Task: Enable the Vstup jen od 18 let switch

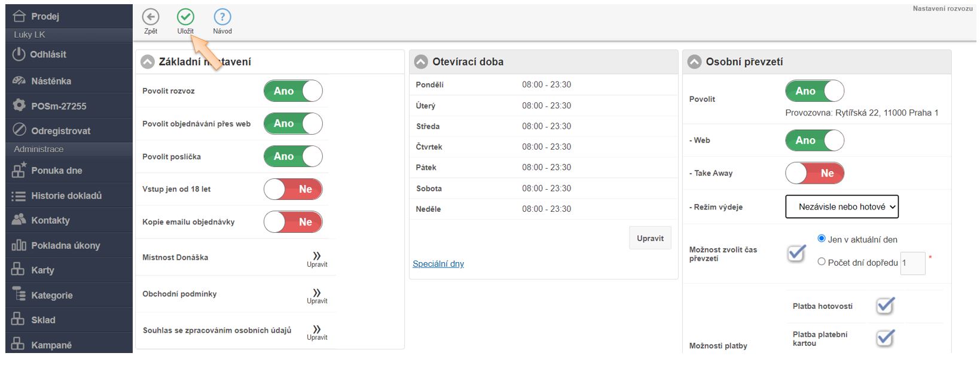Action: point(293,189)
